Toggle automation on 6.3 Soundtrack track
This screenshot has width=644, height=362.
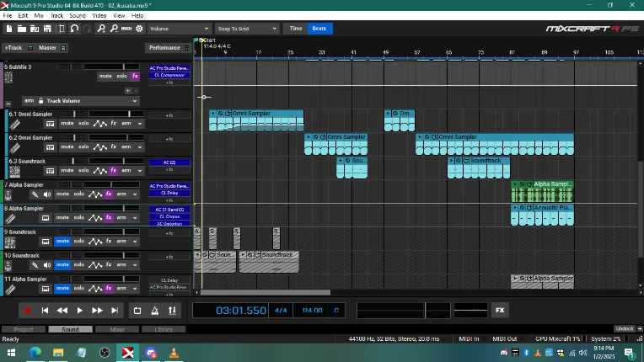point(99,171)
